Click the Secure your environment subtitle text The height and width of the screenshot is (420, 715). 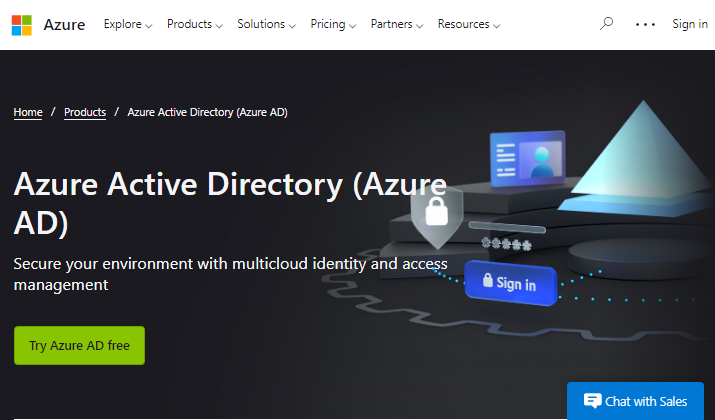tap(230, 274)
